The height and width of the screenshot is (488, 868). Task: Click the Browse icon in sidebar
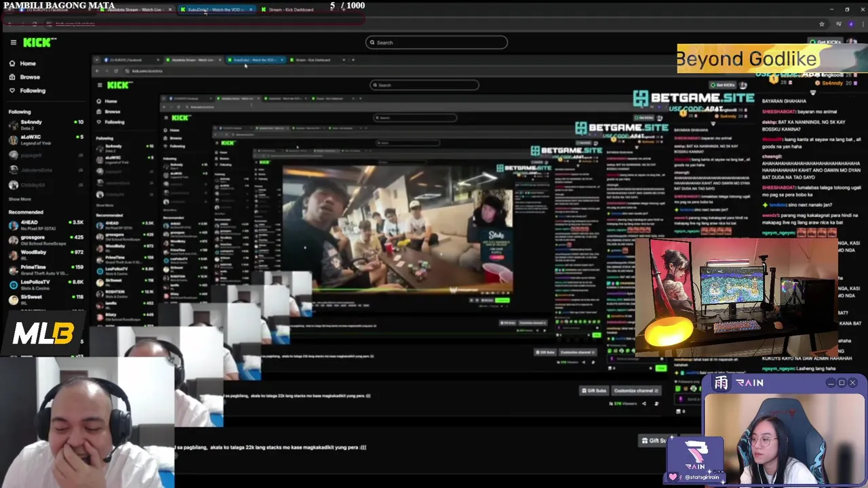pos(12,77)
